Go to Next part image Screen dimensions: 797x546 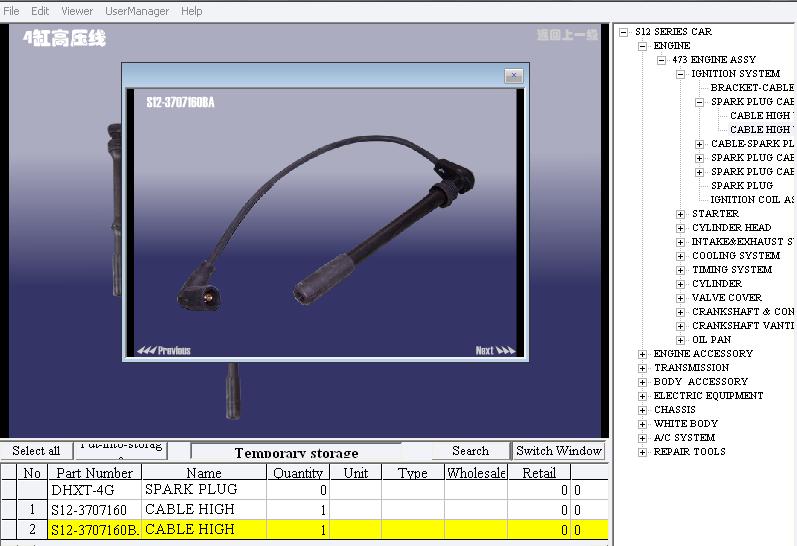[x=495, y=350]
